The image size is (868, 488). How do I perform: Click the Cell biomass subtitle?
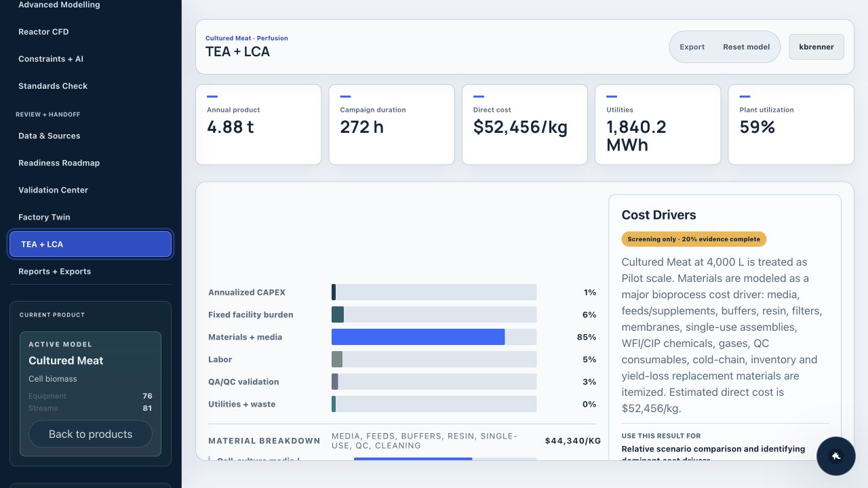pyautogui.click(x=53, y=379)
